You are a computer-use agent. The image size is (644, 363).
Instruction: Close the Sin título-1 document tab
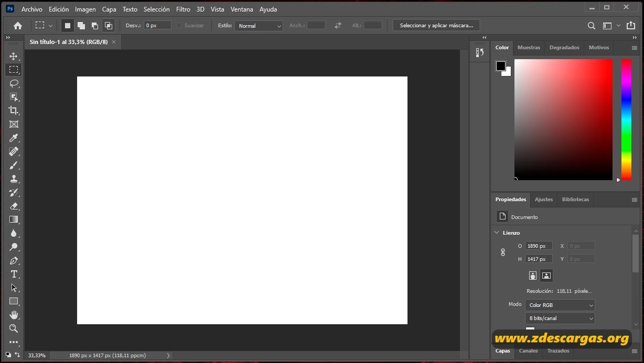point(114,42)
